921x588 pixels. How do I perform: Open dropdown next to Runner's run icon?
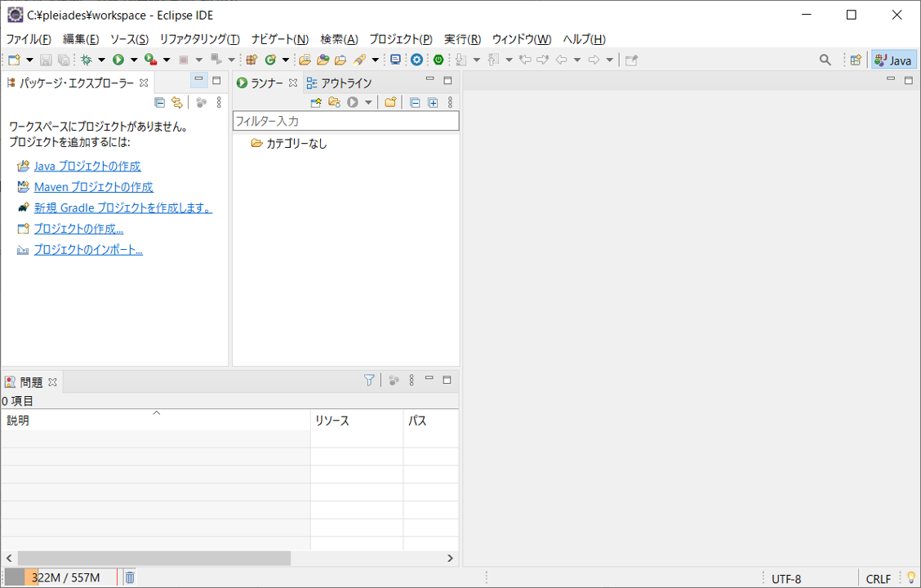[x=367, y=103]
